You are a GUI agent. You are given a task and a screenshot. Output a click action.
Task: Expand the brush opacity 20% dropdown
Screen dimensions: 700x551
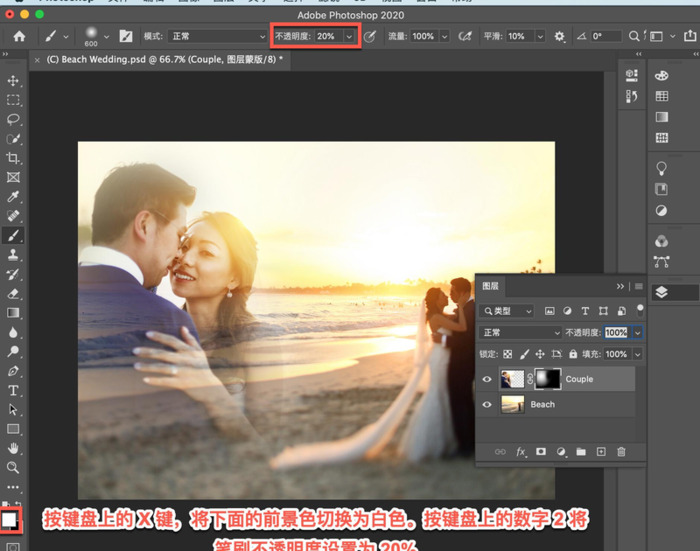(x=349, y=36)
